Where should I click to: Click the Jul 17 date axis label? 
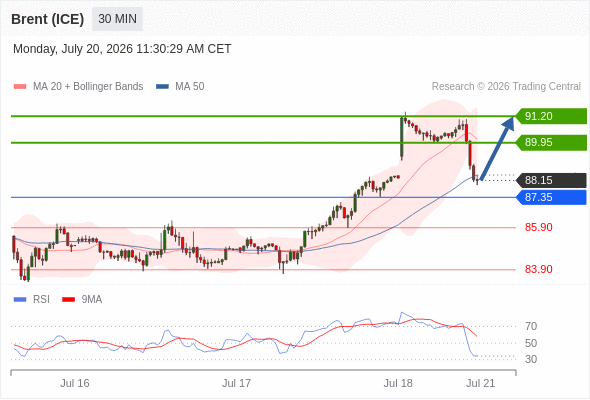coord(236,383)
